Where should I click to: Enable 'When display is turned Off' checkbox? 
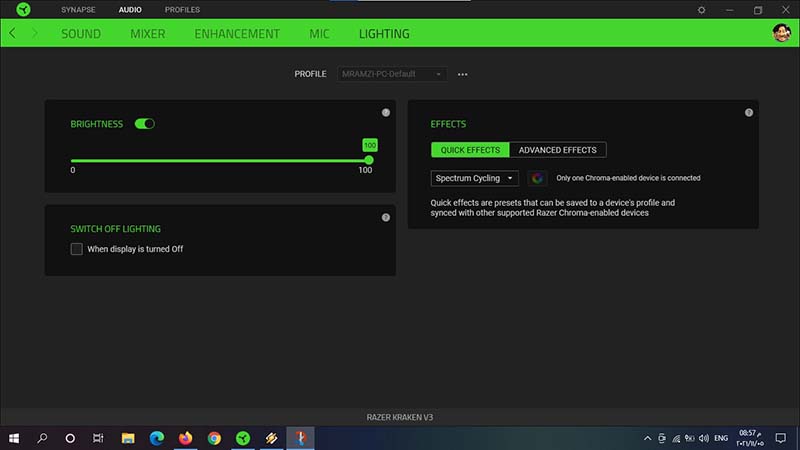coord(77,249)
